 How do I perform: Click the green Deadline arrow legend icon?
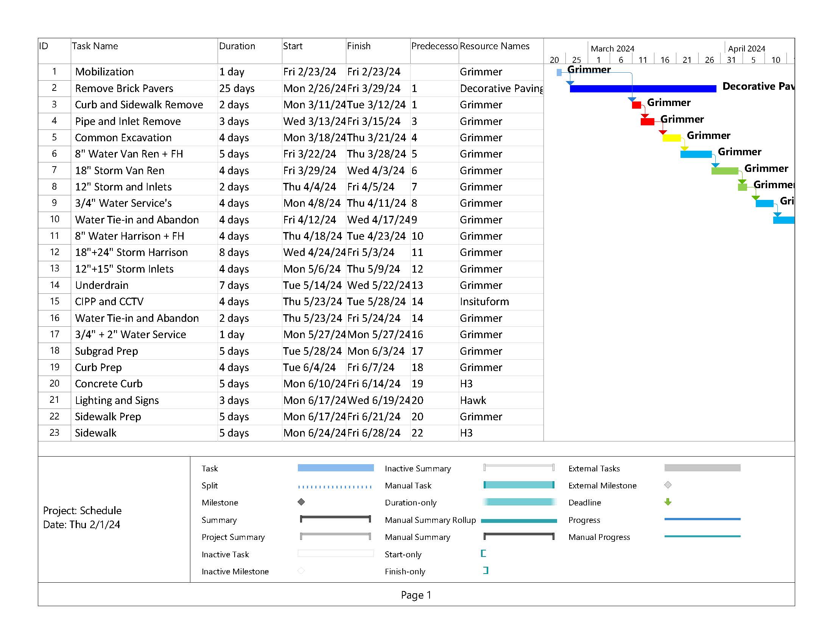668,502
